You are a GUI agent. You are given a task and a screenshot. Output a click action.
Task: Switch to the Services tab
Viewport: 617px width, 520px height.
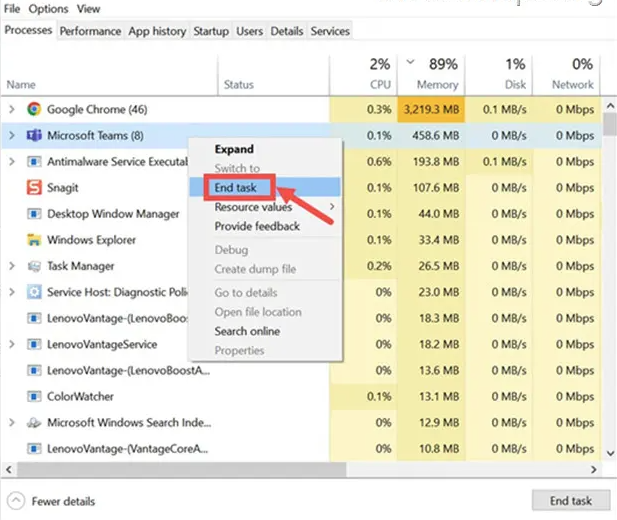coord(330,31)
